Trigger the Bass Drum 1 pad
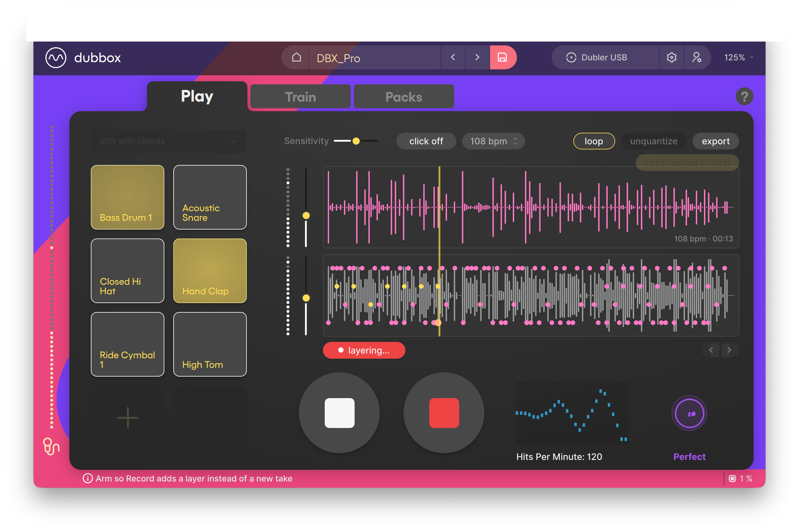Viewport: 799px width, 532px height. pyautogui.click(x=128, y=198)
